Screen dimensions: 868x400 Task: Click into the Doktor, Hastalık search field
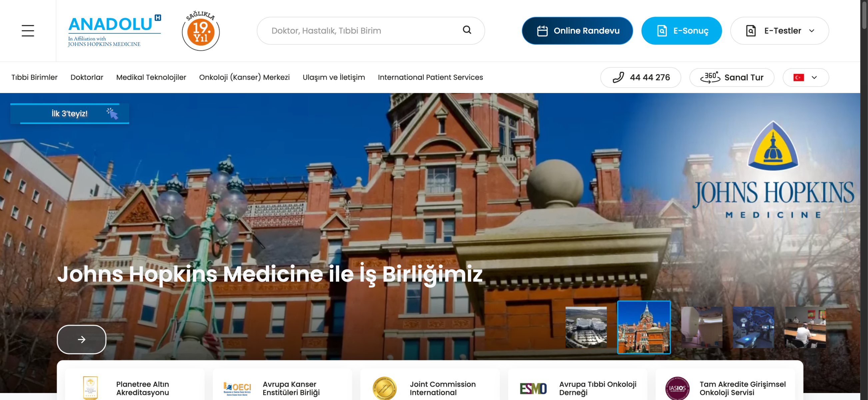[361, 31]
